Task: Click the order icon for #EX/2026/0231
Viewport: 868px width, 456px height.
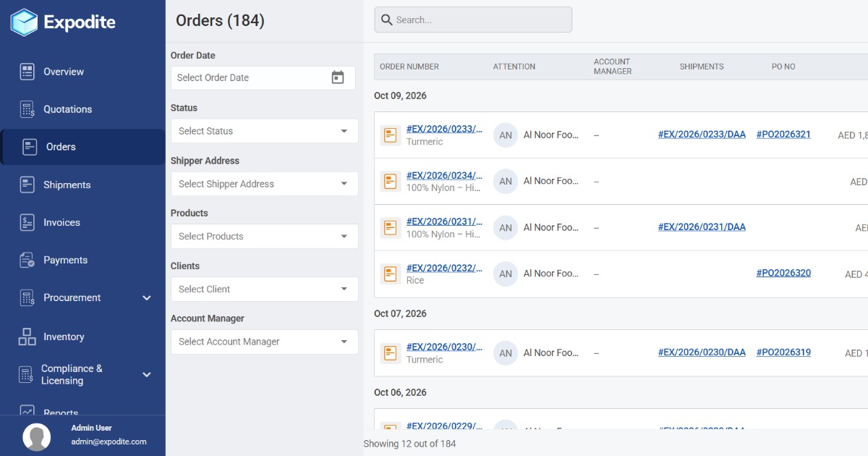Action: tap(391, 228)
